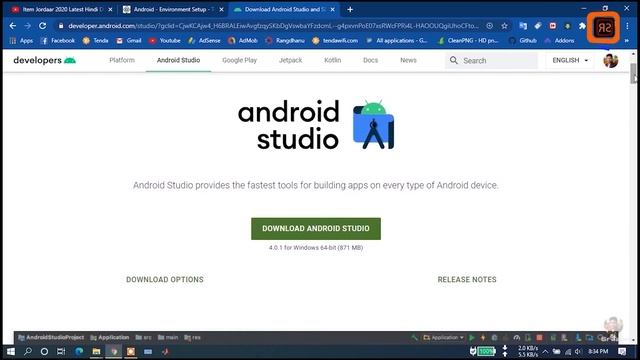Open the Application run configuration dropdown

click(444, 338)
